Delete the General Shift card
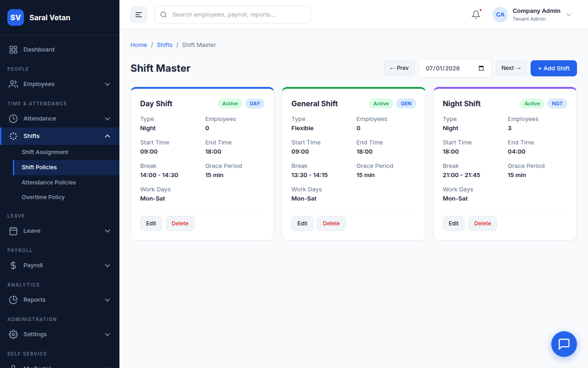The width and height of the screenshot is (588, 368). click(x=331, y=224)
